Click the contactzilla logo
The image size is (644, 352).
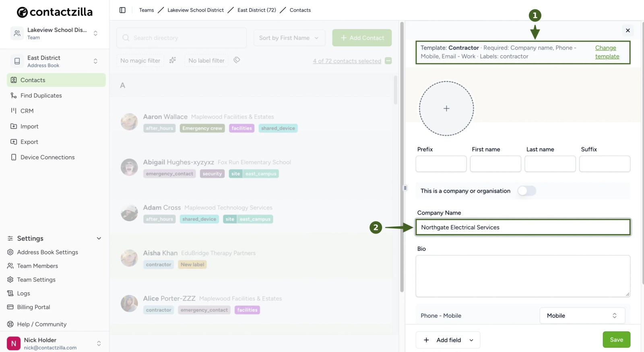pos(55,12)
